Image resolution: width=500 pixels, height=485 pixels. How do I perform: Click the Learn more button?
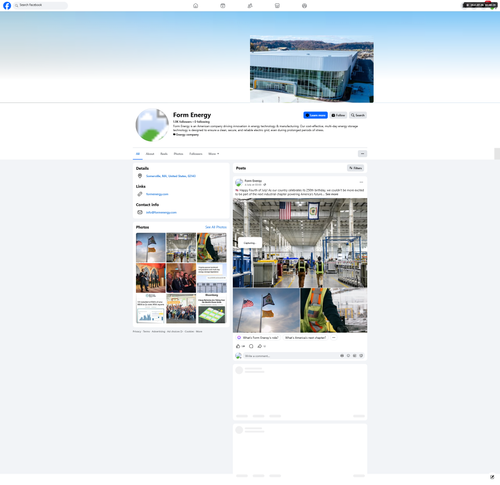(315, 115)
